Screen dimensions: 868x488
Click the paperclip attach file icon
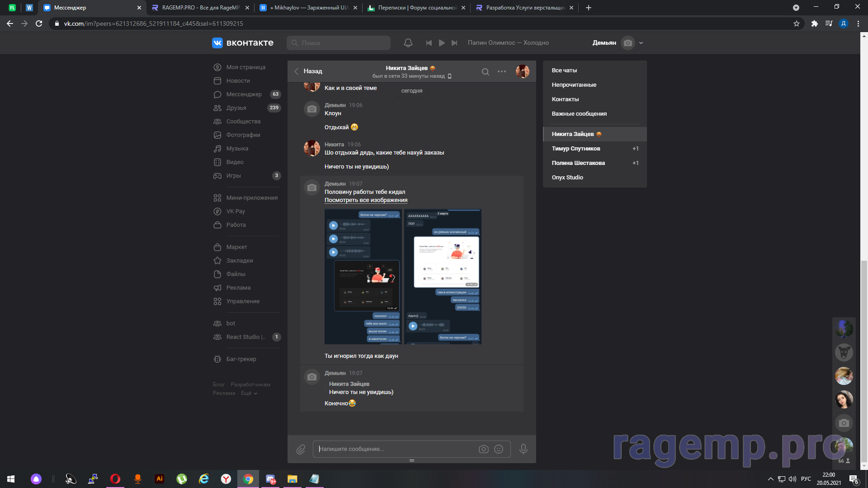click(x=301, y=449)
